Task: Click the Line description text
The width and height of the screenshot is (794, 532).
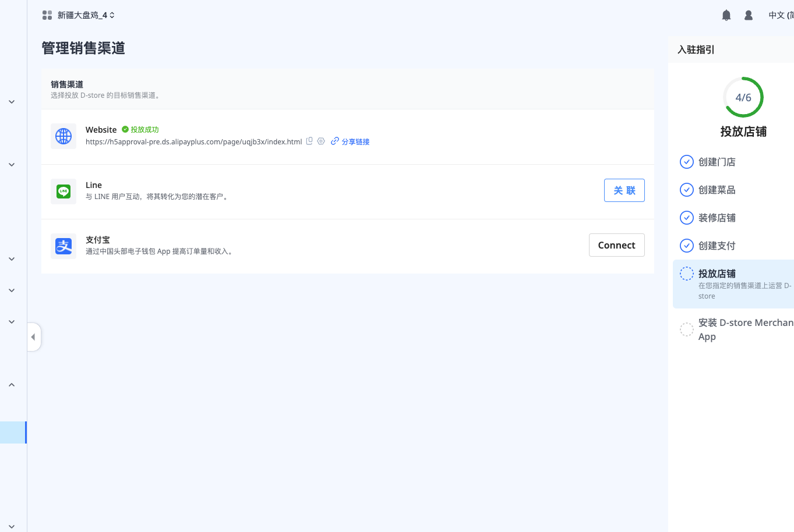Action: (157, 197)
